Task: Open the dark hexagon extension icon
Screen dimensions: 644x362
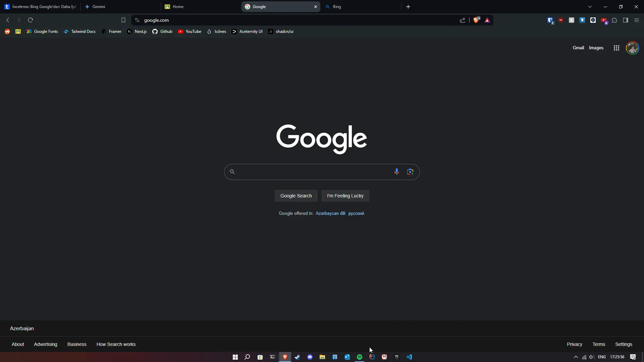Action: coord(593,20)
